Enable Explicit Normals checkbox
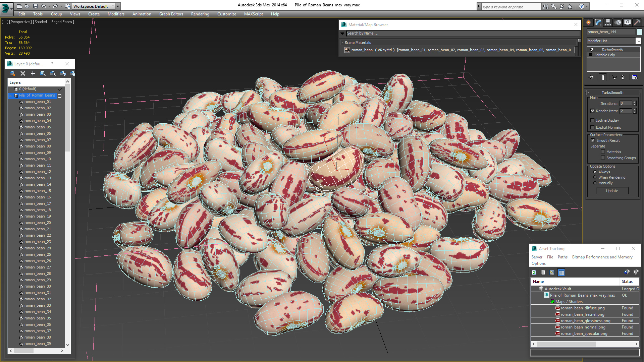Viewport: 644px width, 362px height. pyautogui.click(x=592, y=127)
